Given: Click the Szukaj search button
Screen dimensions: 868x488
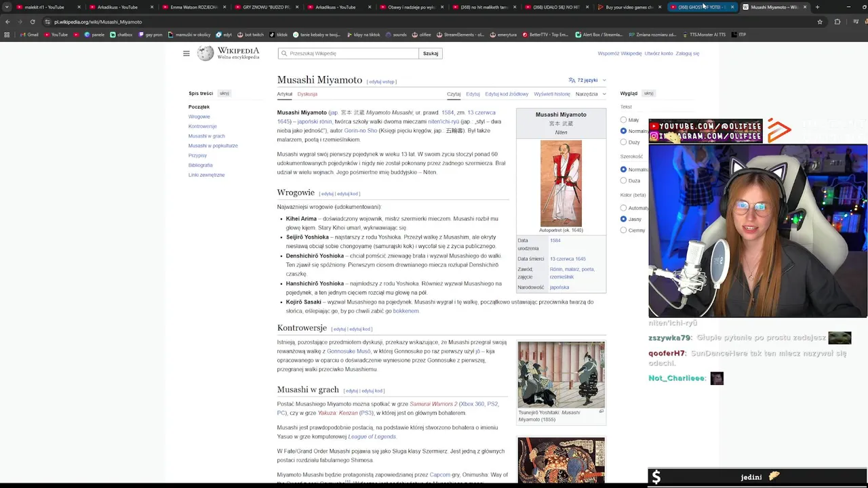Looking at the screenshot, I should pos(431,54).
